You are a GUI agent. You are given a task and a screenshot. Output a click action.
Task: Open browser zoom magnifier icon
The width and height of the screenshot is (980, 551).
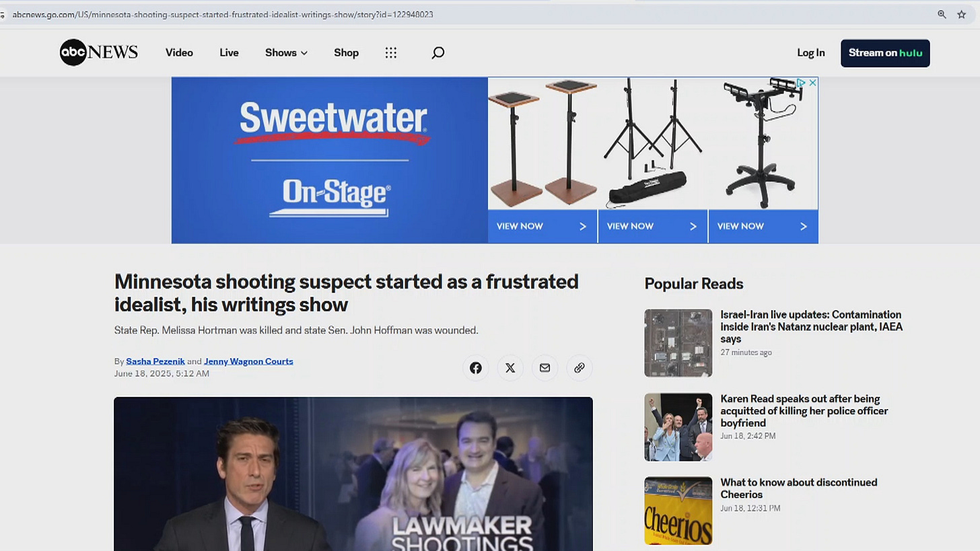point(942,14)
